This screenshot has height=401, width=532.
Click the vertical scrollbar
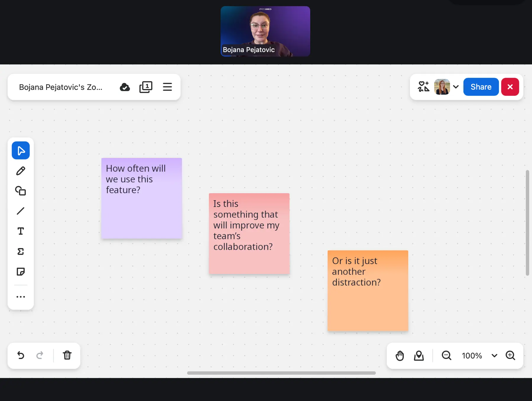pyautogui.click(x=527, y=223)
